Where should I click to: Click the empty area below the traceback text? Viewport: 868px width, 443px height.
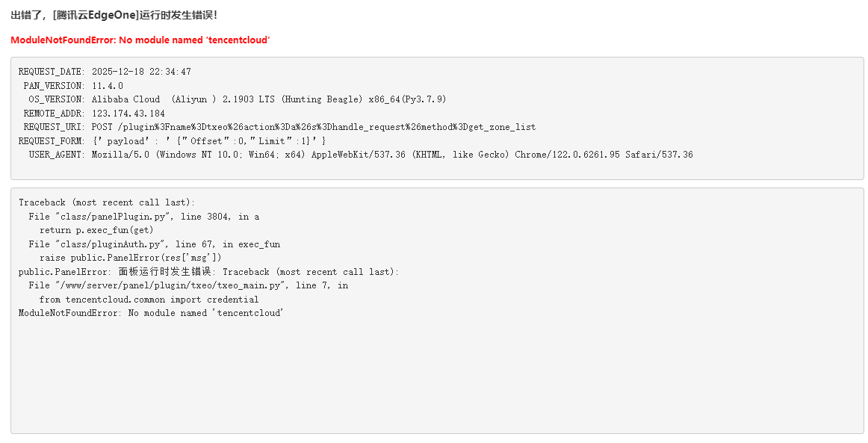point(436,374)
